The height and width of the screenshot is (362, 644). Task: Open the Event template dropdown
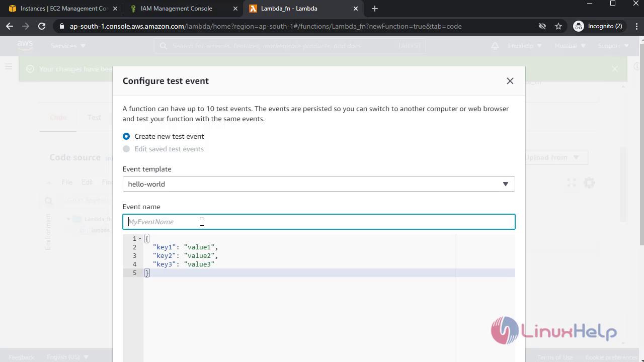click(x=318, y=184)
